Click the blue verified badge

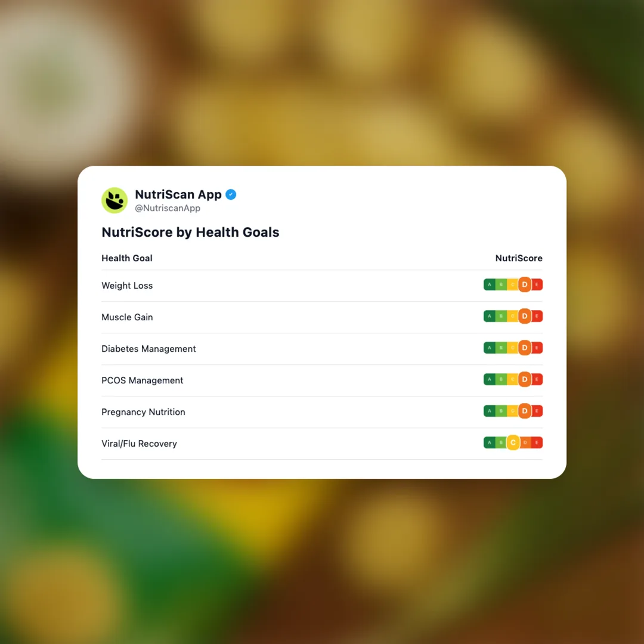[x=231, y=194]
